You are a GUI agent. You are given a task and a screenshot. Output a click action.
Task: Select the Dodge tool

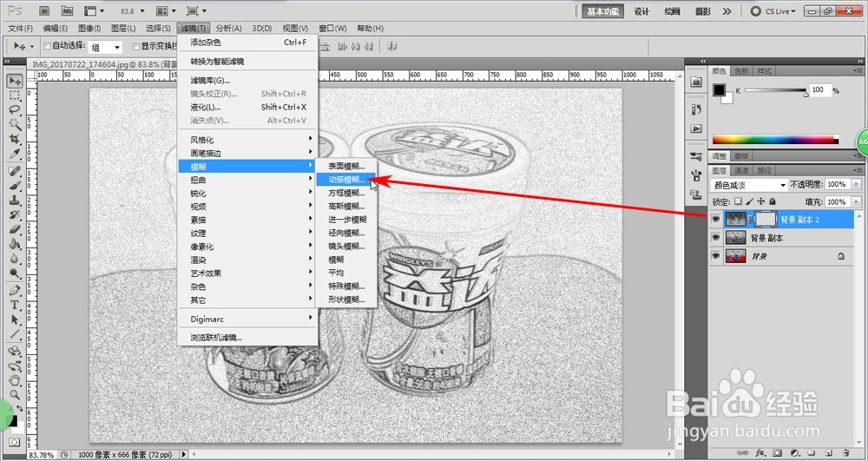(15, 273)
